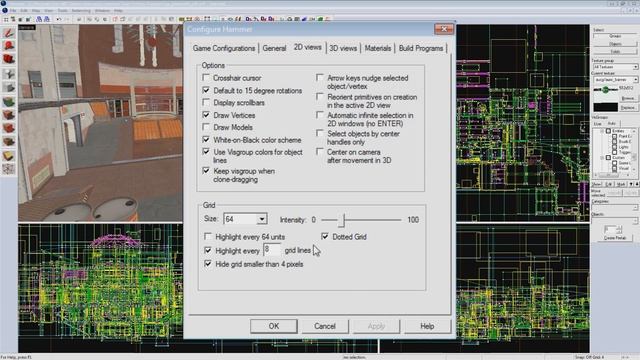Check Highlight every 64 units

coord(208,236)
